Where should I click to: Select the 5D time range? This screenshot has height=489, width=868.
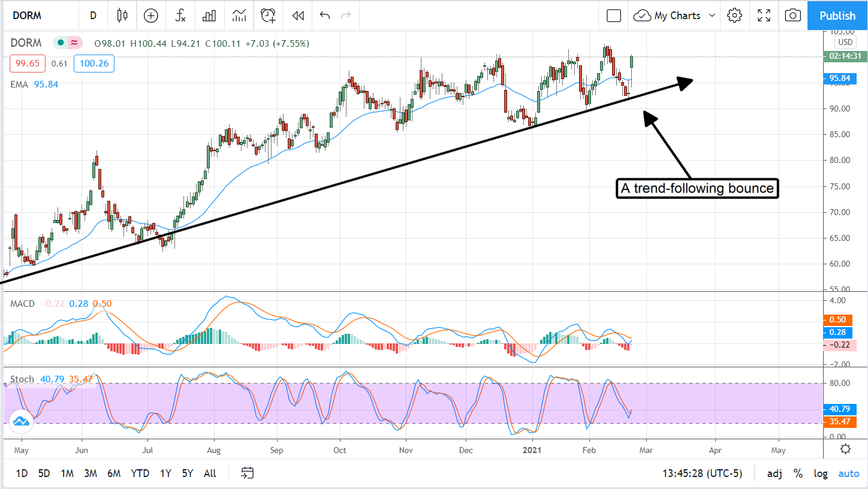click(44, 473)
